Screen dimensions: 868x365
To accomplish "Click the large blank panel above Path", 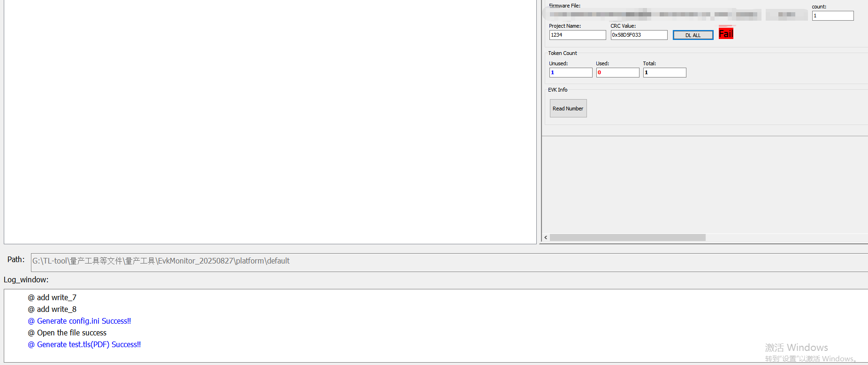I will click(270, 121).
